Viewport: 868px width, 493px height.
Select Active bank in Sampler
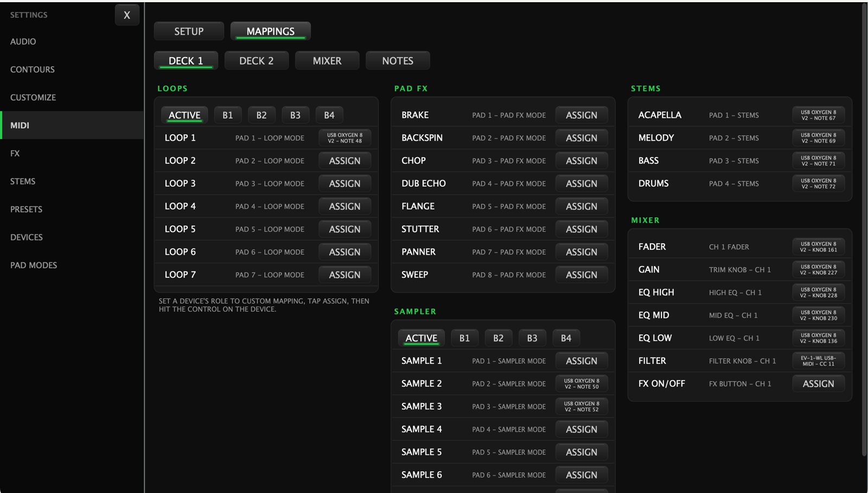point(422,338)
